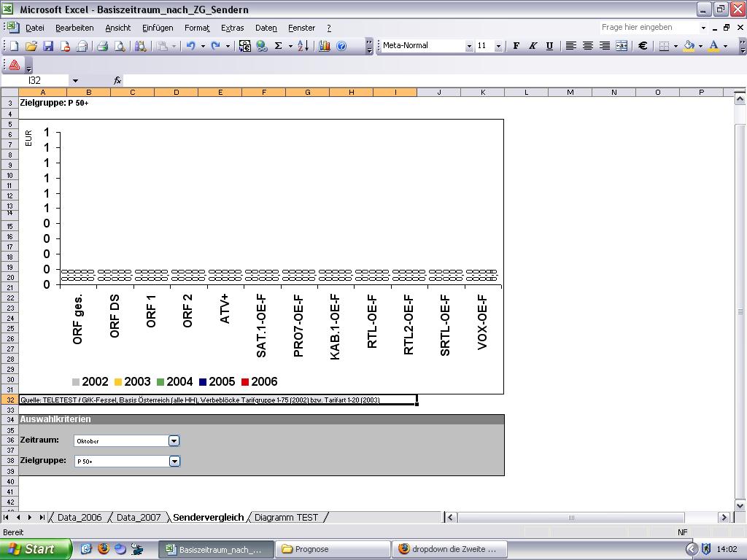Apply the yellow fill color bucket
The width and height of the screenshot is (747, 560).
tap(689, 46)
